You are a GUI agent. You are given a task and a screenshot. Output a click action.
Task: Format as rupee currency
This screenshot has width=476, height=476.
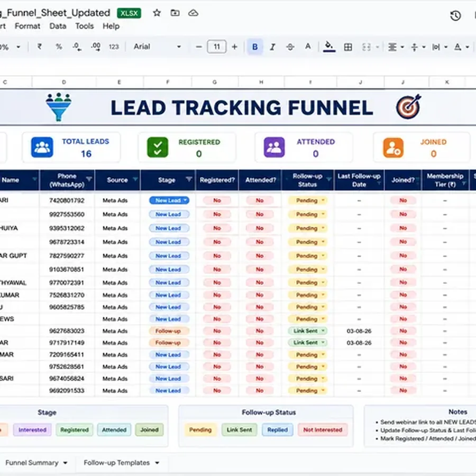tap(40, 47)
